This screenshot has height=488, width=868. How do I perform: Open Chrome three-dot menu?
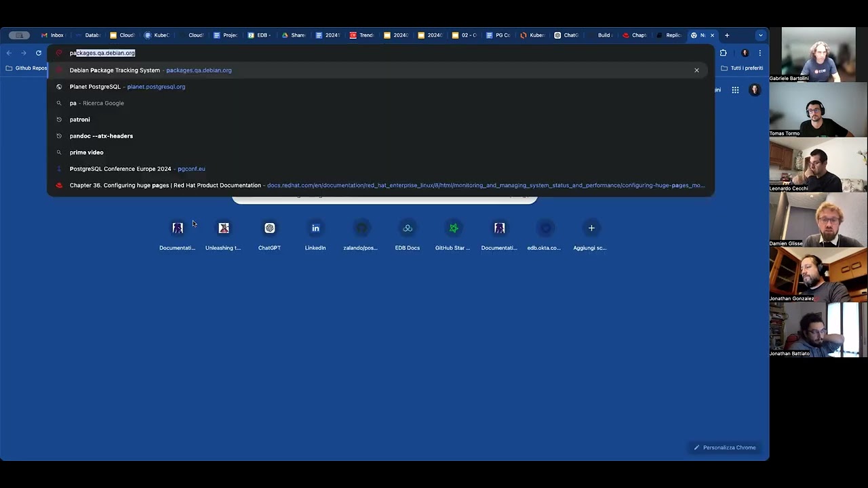[760, 53]
